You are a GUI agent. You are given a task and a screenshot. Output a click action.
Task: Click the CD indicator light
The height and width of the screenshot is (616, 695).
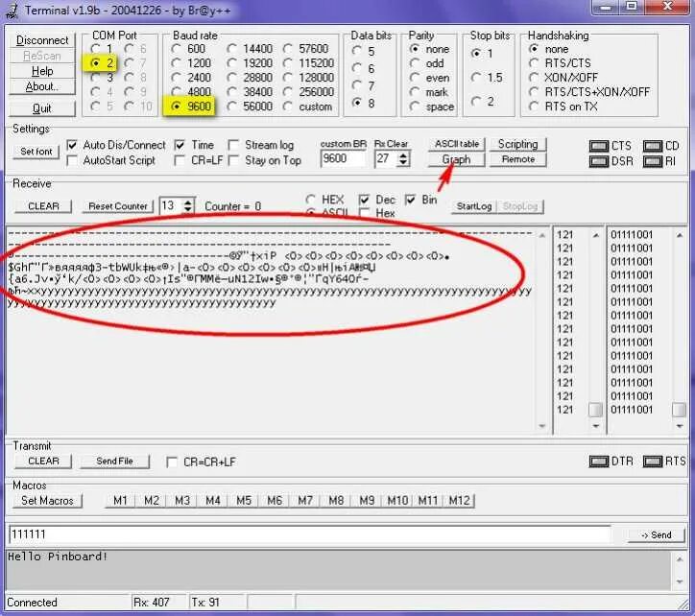click(x=653, y=146)
